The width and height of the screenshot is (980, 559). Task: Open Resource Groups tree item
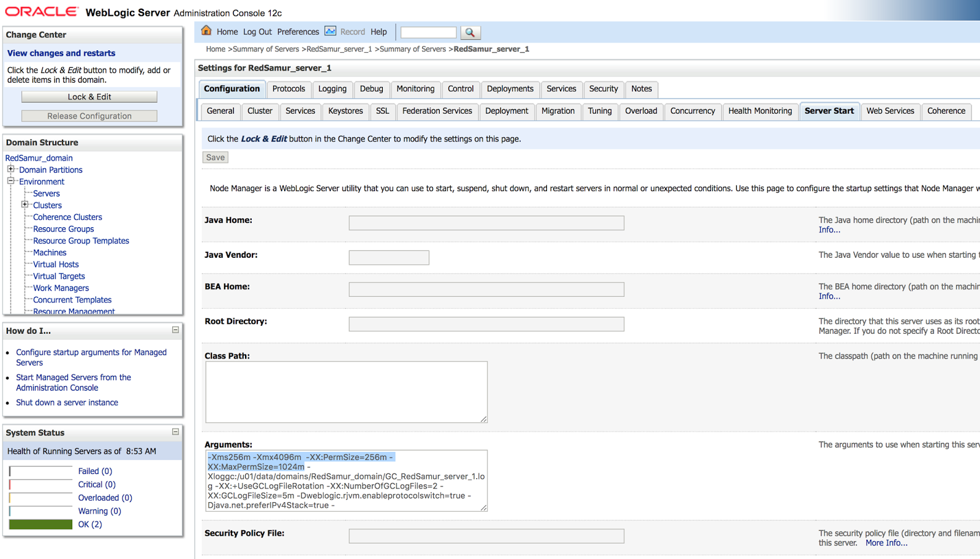click(64, 229)
